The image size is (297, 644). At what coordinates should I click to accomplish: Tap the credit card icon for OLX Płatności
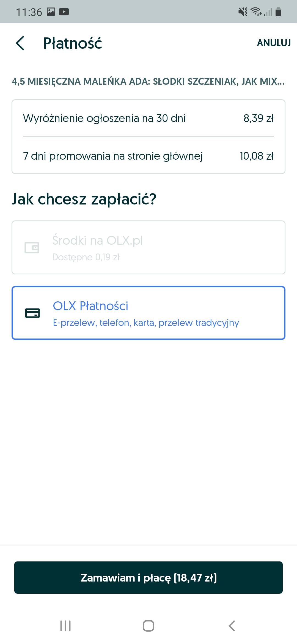coord(32,313)
